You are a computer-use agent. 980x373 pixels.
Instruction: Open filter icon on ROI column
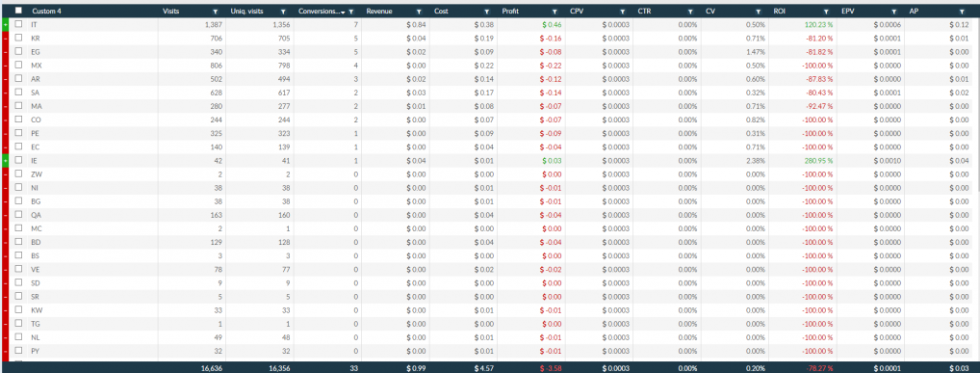[x=826, y=12]
